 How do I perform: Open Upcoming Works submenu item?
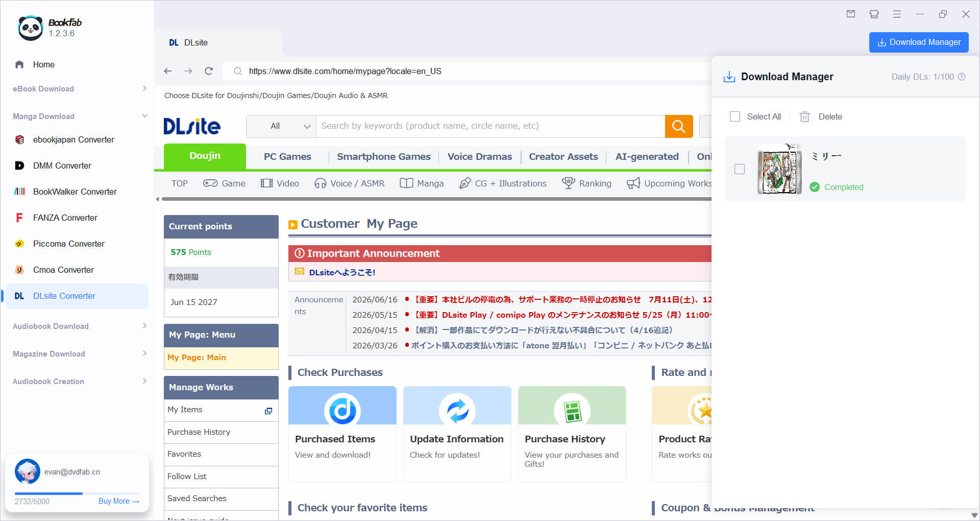(669, 183)
